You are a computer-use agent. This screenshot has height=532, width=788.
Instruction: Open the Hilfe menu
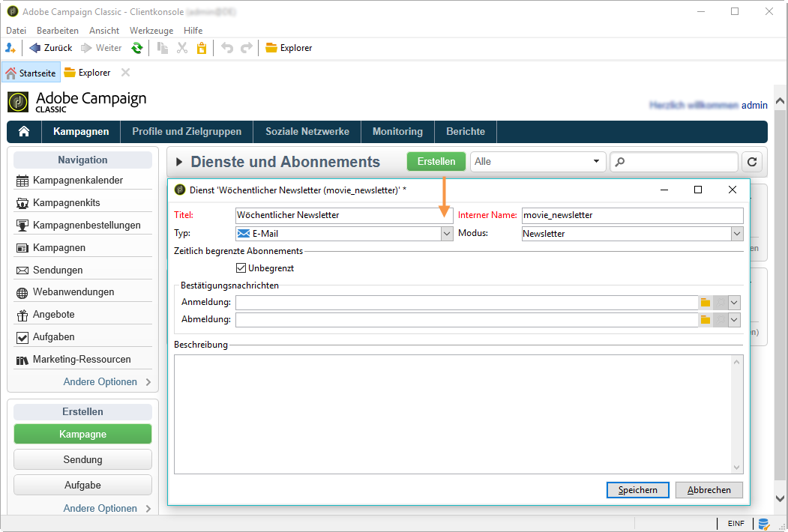point(193,31)
